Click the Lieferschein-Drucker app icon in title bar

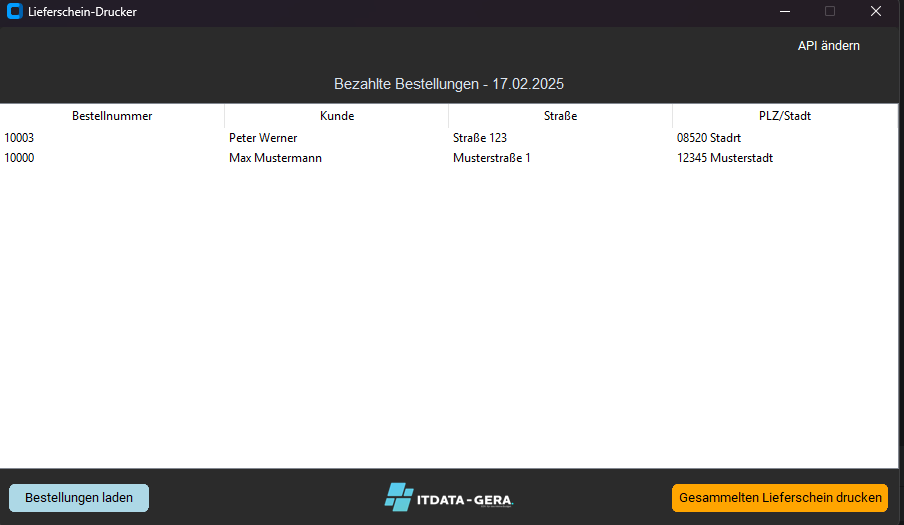click(x=14, y=12)
